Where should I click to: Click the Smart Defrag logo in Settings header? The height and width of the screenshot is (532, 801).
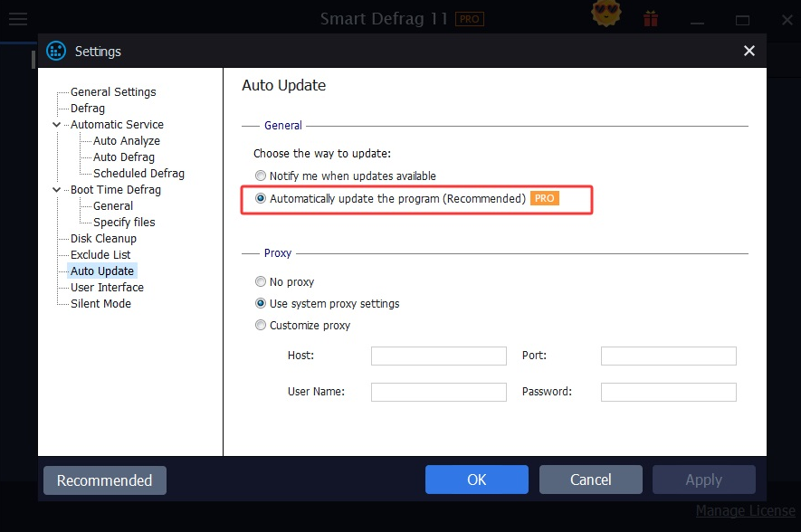point(56,52)
